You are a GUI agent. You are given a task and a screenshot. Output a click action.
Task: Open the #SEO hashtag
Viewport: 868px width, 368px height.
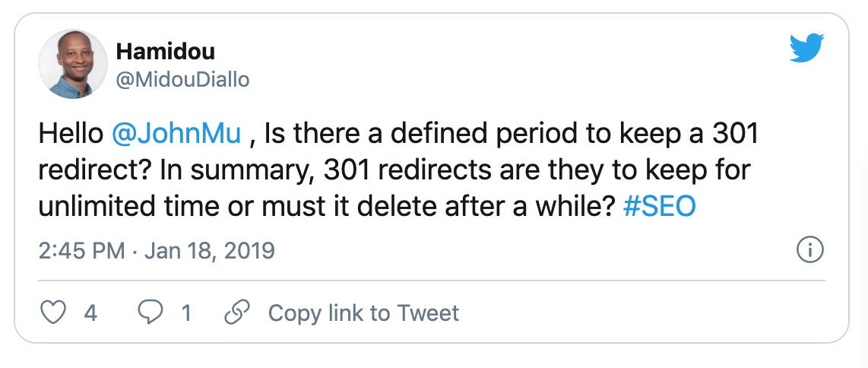(x=659, y=207)
